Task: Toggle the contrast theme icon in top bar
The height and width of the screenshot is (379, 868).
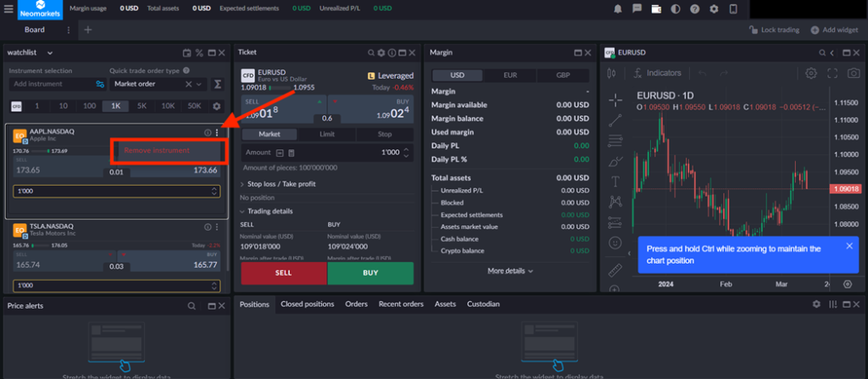Action: coord(676,8)
